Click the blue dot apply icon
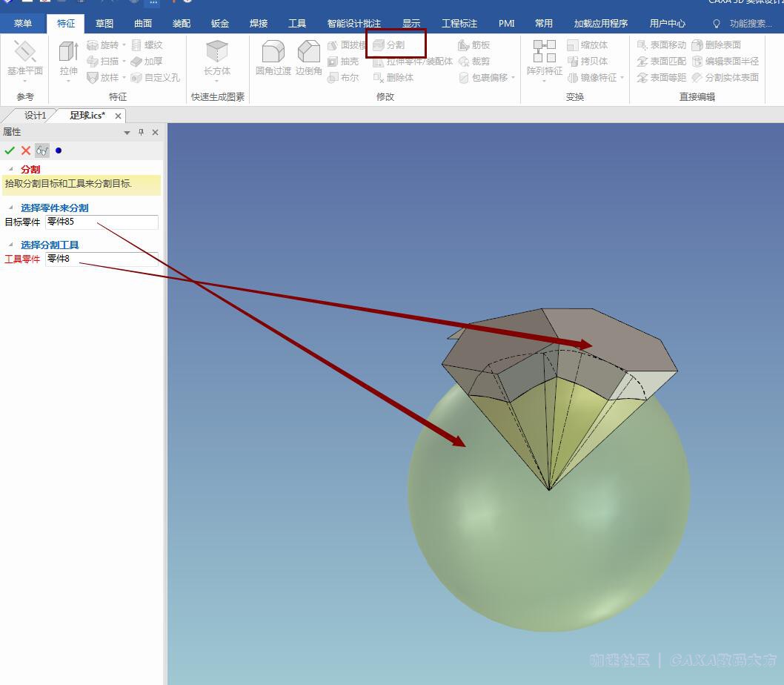The width and height of the screenshot is (784, 685). pos(59,150)
